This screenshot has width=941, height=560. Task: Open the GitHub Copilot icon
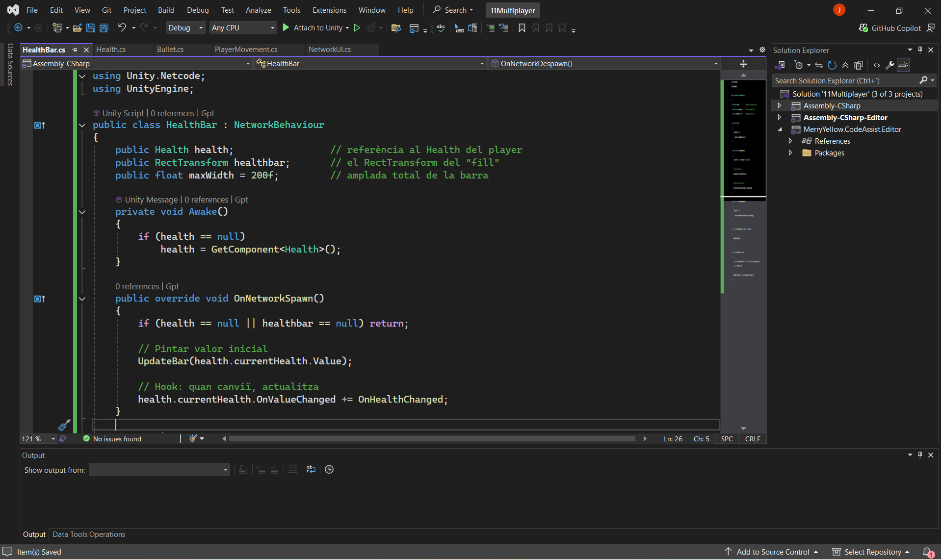pos(863,28)
